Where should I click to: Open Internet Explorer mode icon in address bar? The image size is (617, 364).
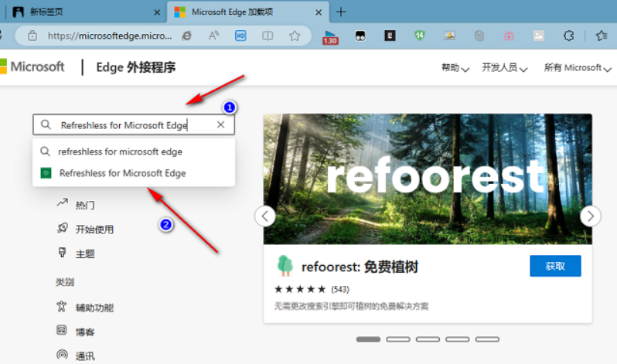tap(187, 36)
